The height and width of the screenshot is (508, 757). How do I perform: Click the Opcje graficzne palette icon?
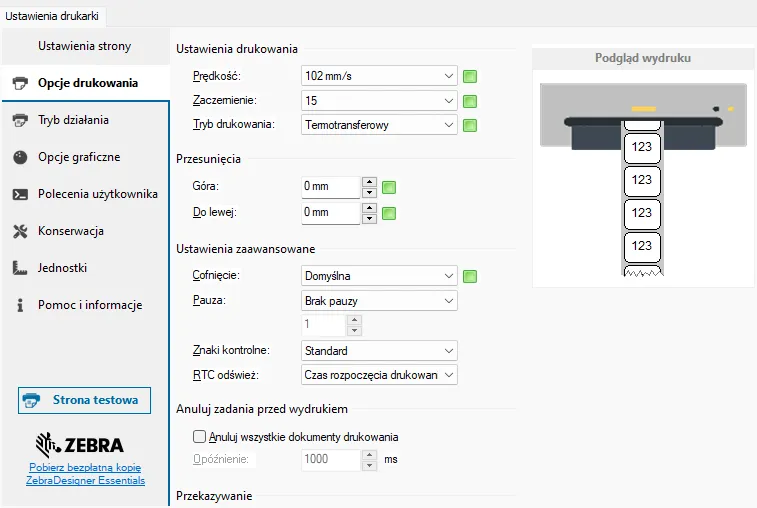point(19,157)
